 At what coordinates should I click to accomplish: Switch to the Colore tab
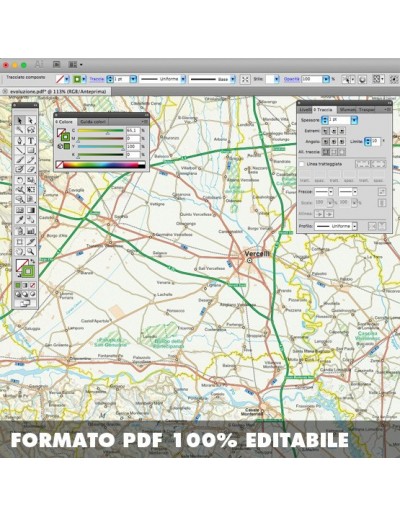pos(65,122)
